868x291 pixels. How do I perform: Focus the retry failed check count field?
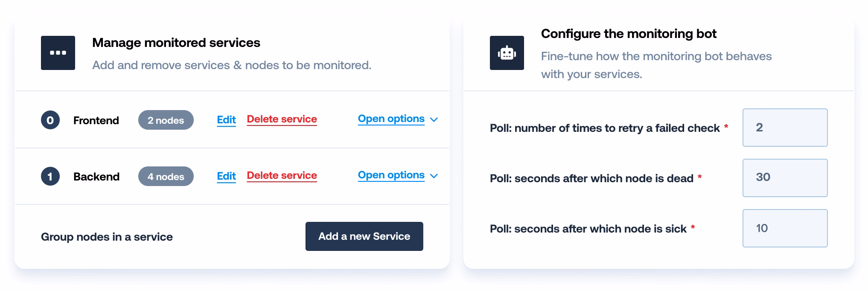(785, 128)
